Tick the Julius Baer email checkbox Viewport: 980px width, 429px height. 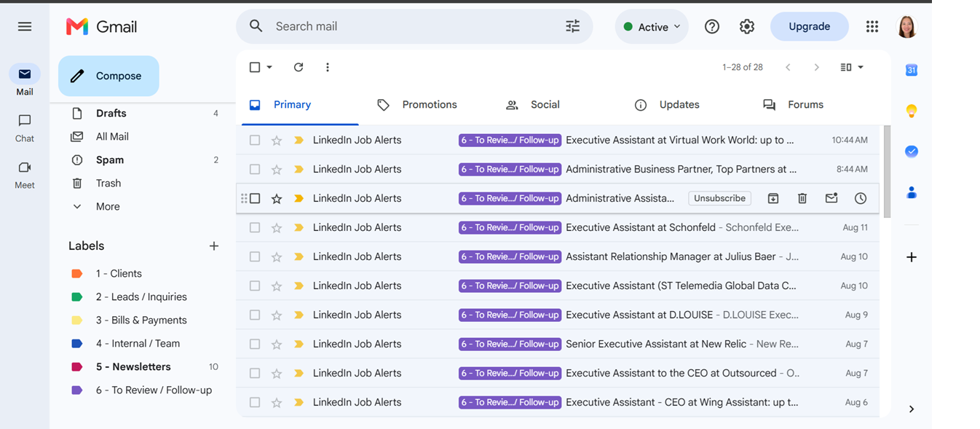[x=255, y=256]
